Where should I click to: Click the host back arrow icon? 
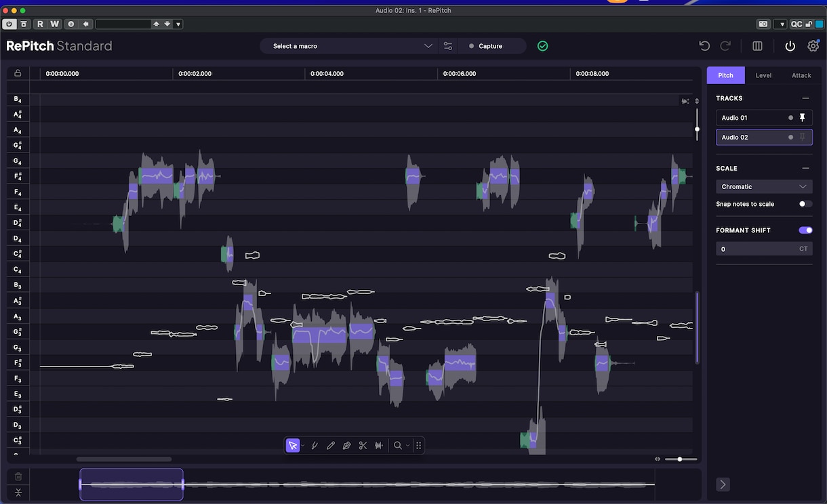tap(86, 24)
